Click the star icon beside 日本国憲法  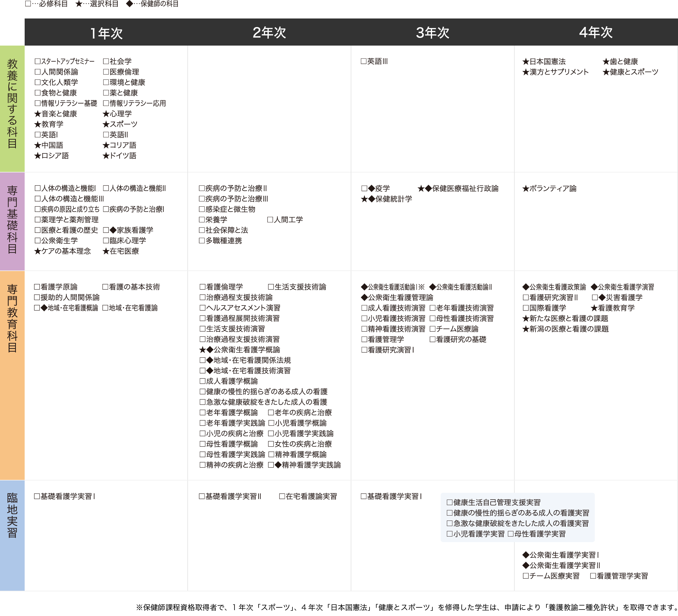click(x=526, y=62)
